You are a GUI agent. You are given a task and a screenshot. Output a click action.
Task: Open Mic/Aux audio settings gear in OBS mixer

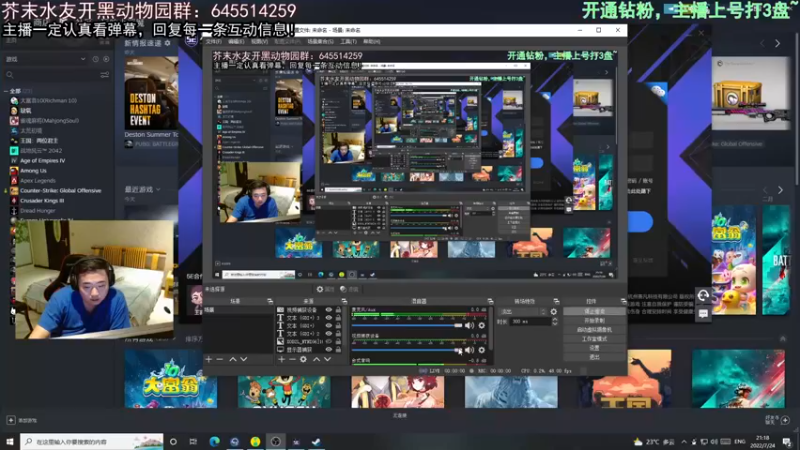click(482, 325)
